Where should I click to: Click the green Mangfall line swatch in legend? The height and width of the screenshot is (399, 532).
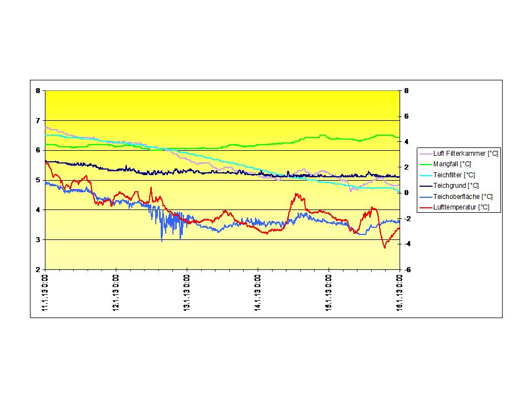point(426,164)
